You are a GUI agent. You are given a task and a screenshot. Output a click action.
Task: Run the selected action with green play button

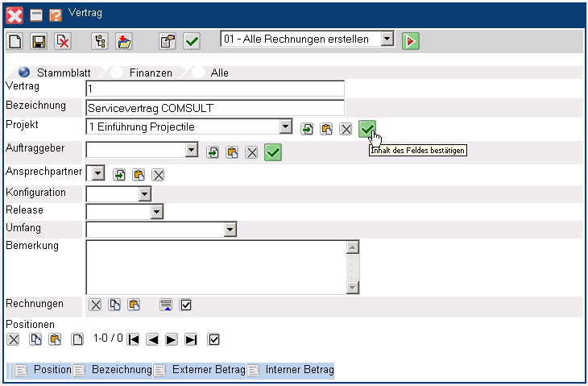click(x=411, y=40)
